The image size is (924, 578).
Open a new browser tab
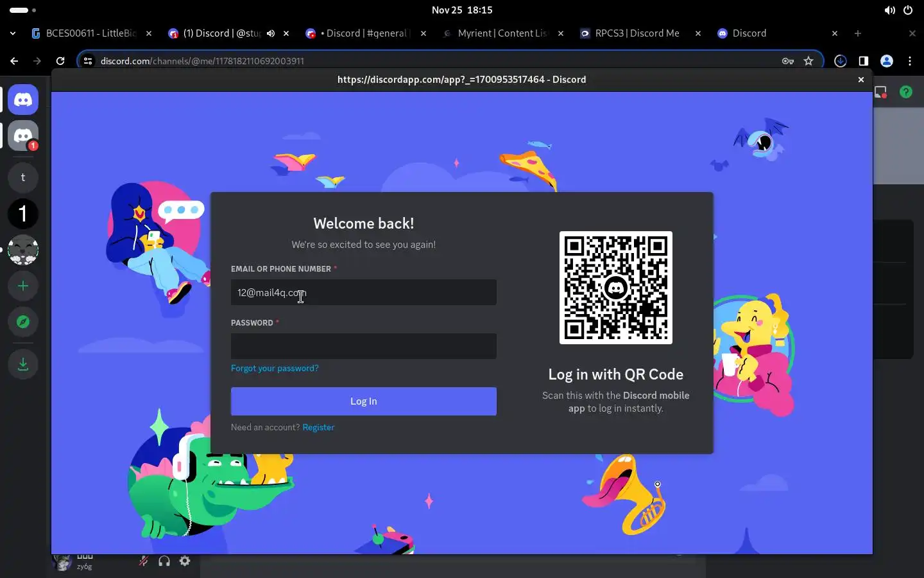[x=858, y=33]
